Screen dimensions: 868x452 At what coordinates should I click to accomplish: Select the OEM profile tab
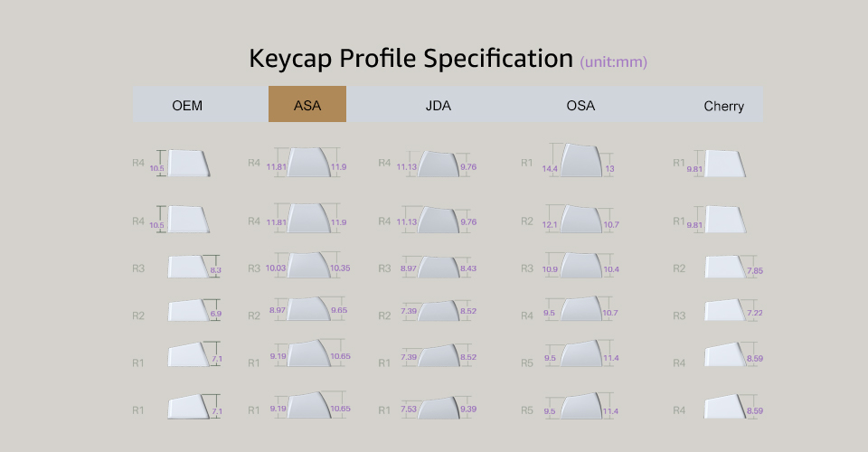[187, 106]
